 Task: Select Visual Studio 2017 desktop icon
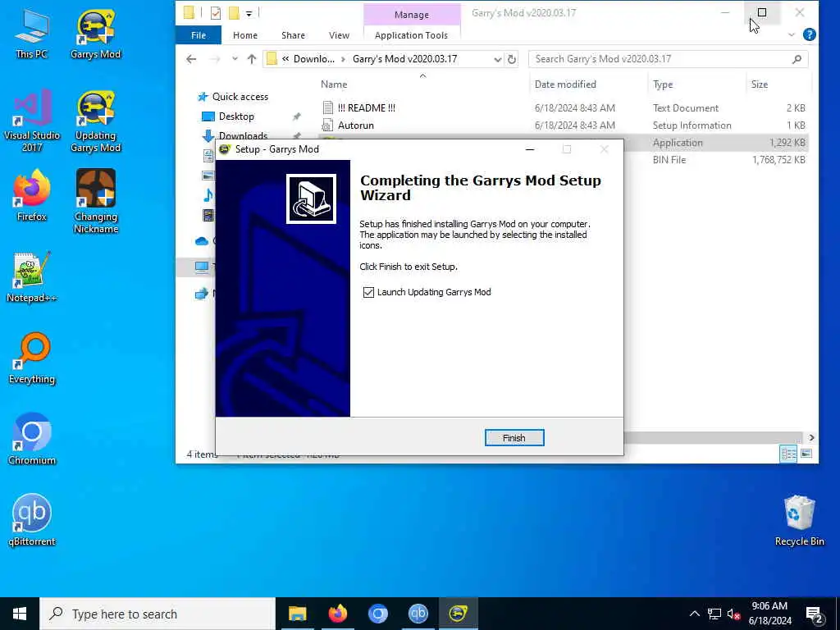[32, 121]
